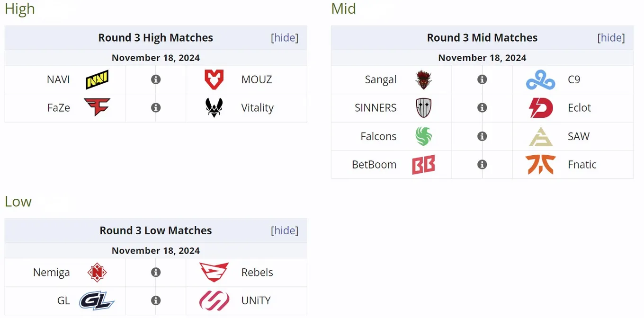
Task: Open the Rebels team name link
Action: tap(257, 272)
